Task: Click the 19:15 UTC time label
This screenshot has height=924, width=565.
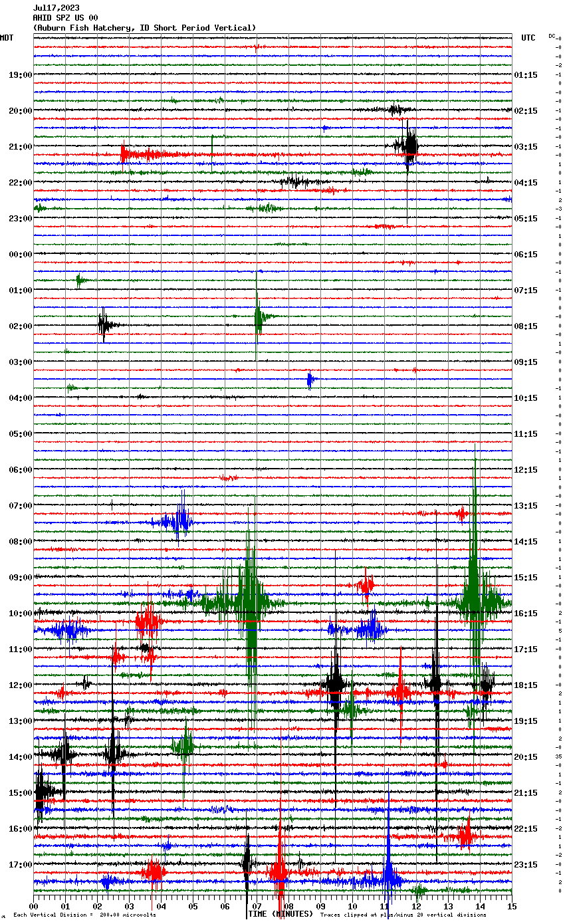Action: click(526, 721)
